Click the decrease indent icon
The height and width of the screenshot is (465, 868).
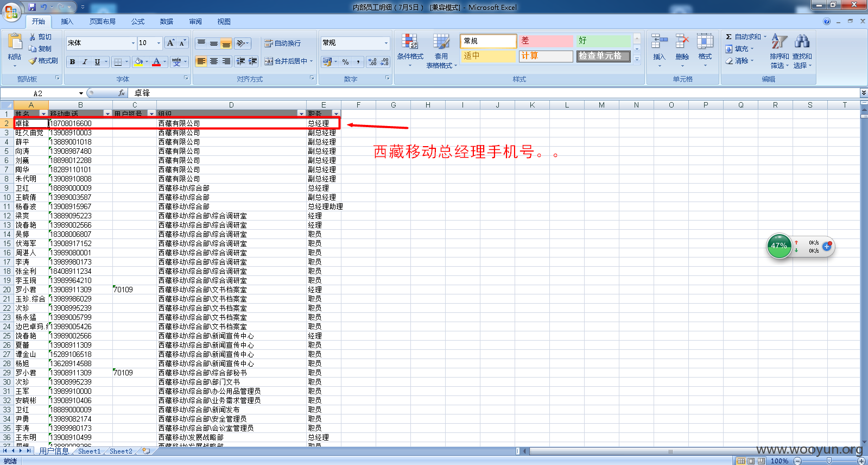coord(241,61)
